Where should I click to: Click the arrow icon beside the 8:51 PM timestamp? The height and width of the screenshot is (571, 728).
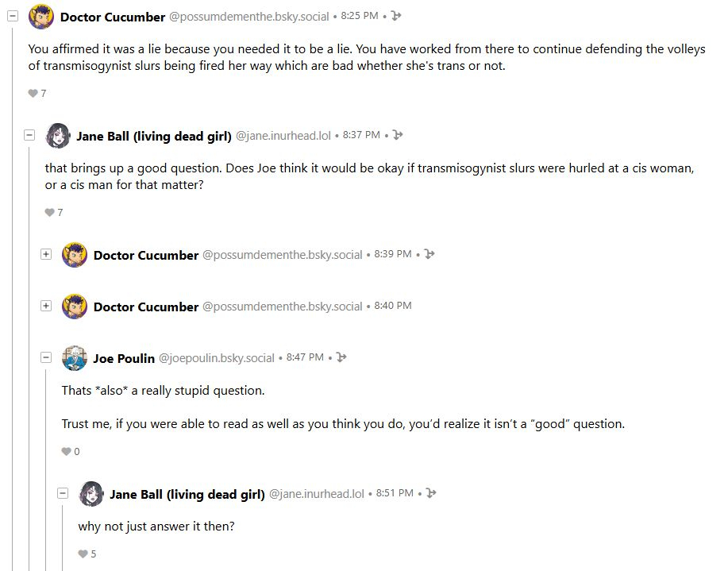click(x=431, y=493)
